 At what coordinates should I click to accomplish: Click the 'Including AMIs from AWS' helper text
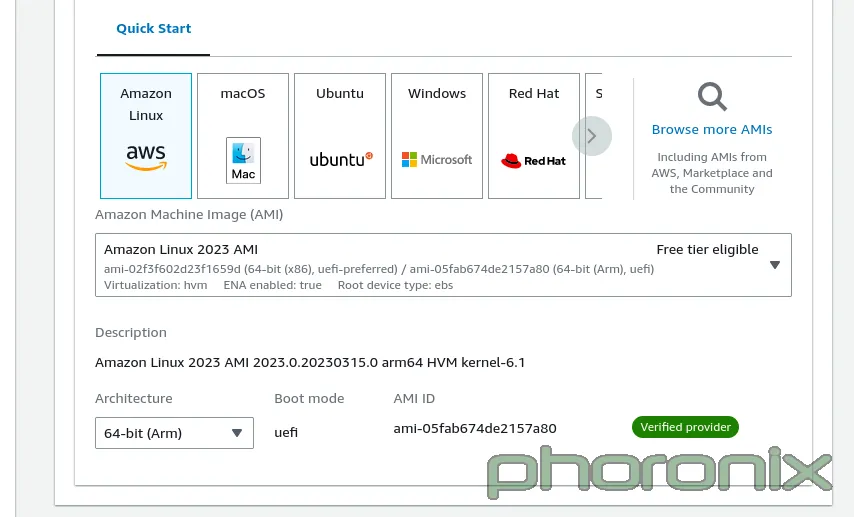[x=712, y=173]
